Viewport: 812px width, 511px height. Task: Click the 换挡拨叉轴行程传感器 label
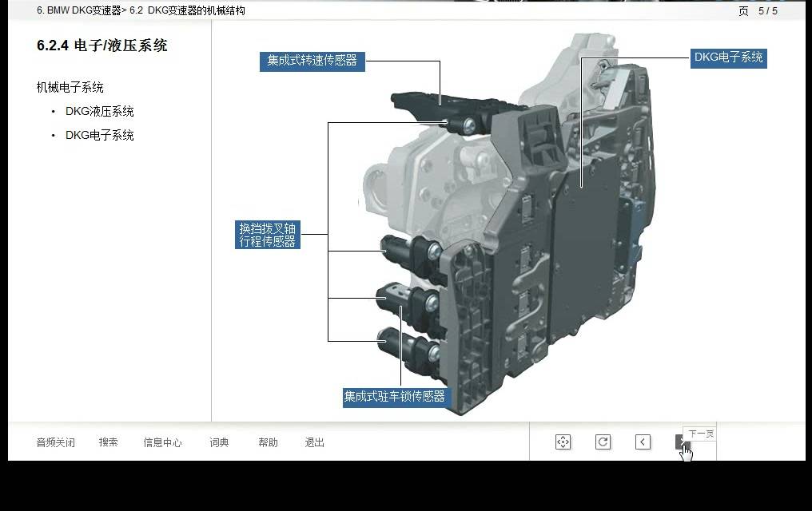(267, 235)
